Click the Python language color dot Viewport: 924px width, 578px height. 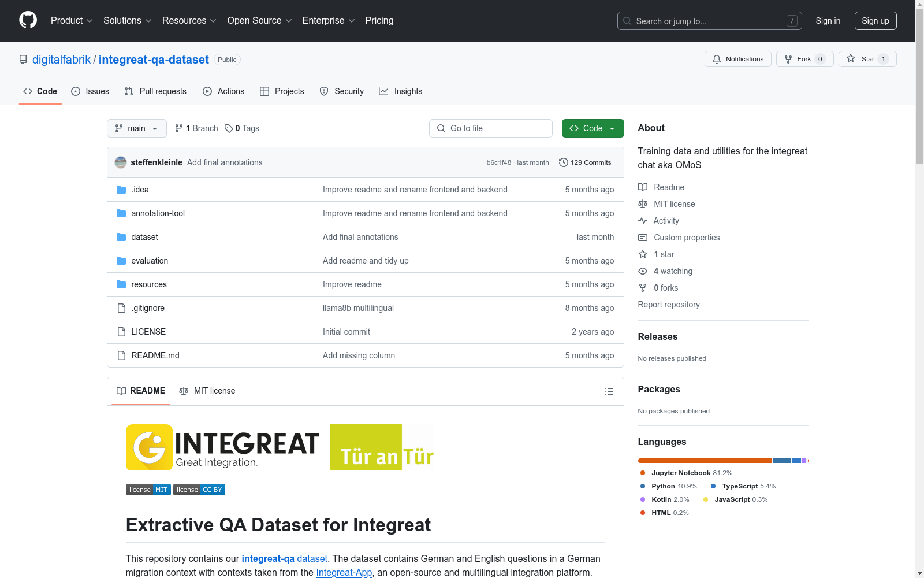coord(643,486)
